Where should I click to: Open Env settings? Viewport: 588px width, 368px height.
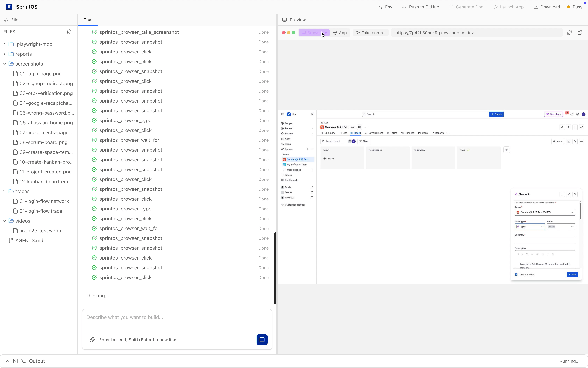coord(385,7)
